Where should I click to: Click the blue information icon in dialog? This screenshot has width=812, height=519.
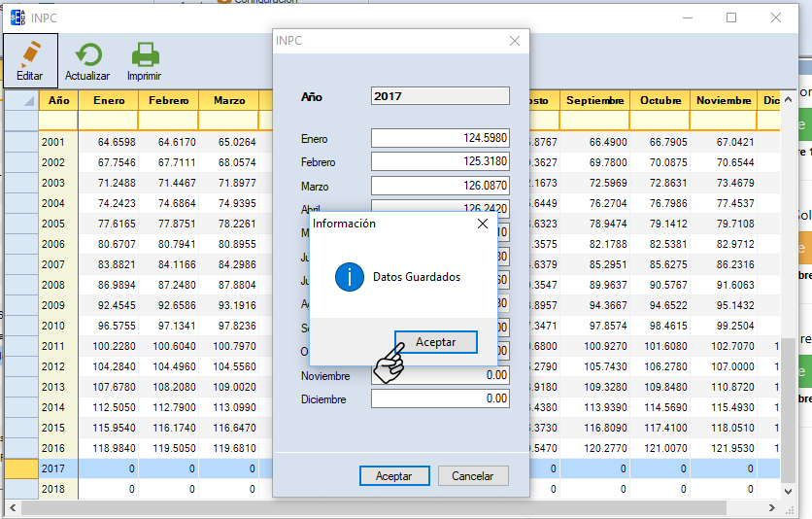[349, 277]
